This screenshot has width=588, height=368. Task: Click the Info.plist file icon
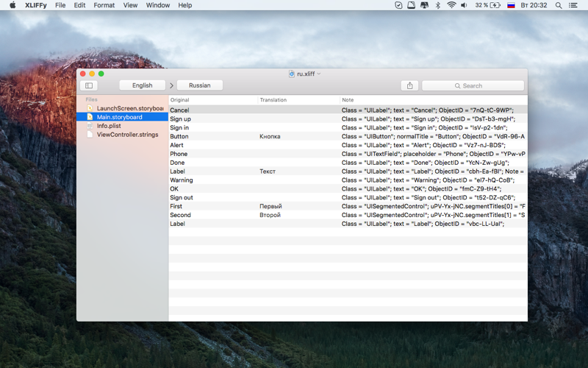pyautogui.click(x=90, y=126)
